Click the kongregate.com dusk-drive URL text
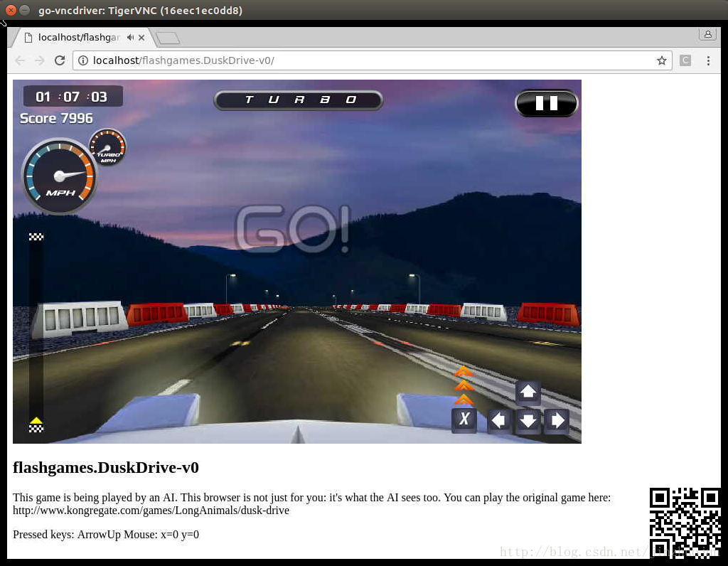Viewport: 728px width, 566px height. pos(151,511)
